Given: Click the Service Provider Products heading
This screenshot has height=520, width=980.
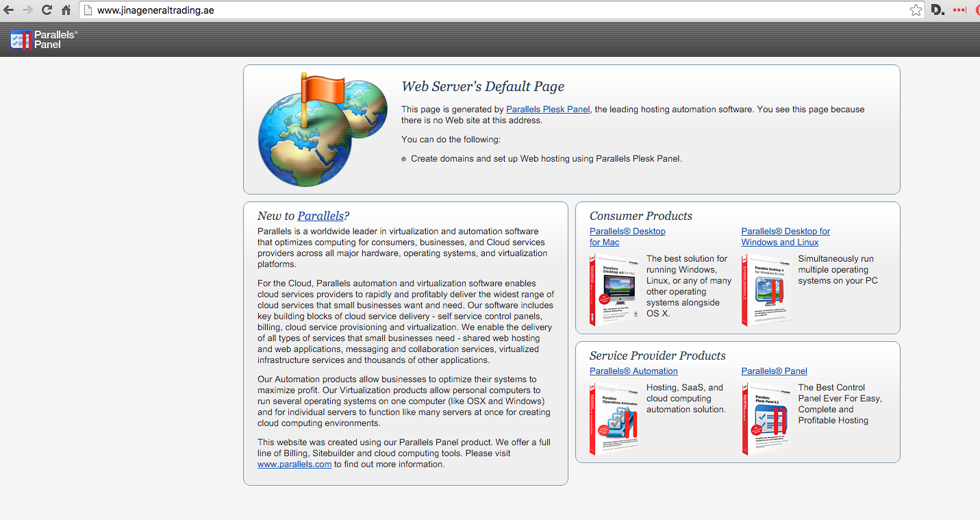Looking at the screenshot, I should (657, 356).
